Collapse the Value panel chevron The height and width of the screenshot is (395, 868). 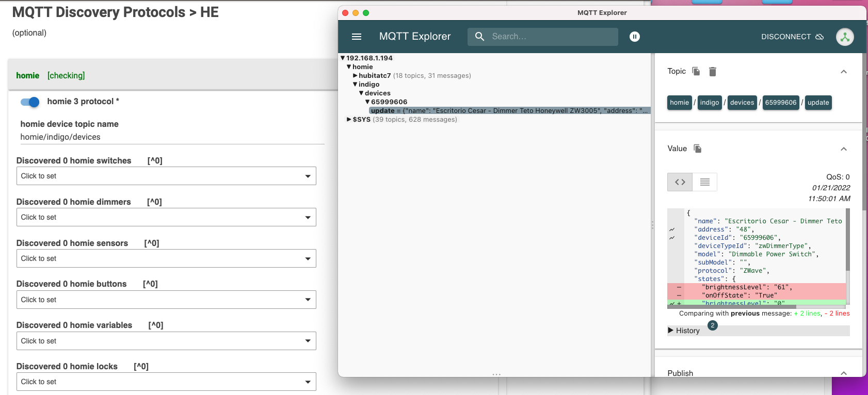pos(844,149)
